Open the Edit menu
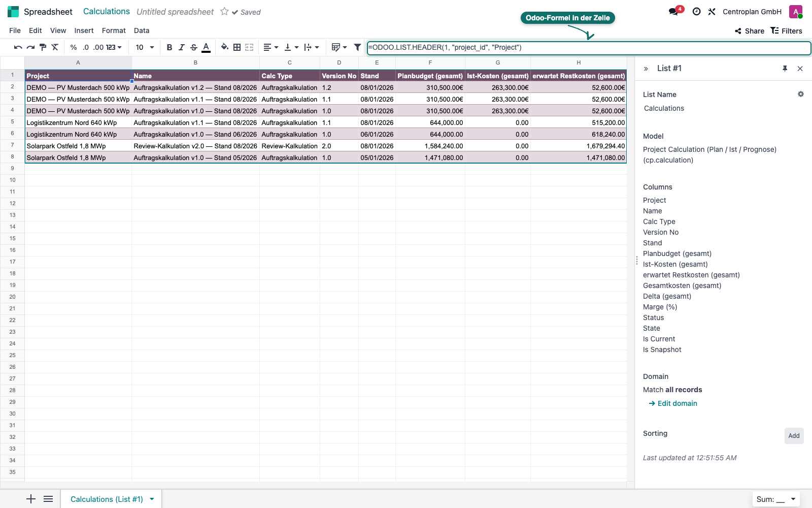This screenshot has width=812, height=508. coord(36,30)
